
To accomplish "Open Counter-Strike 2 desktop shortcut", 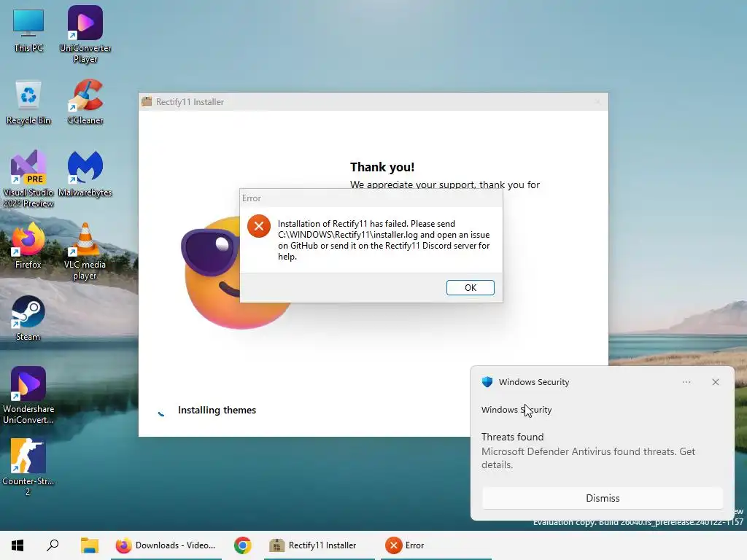I will [x=28, y=467].
